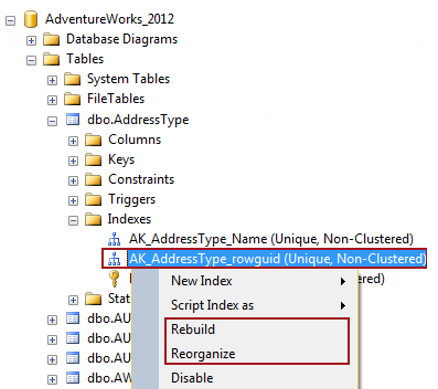The image size is (438, 389).
Task: Select AK_AddressType_Name (Unique, Non-Clustered) index
Action: pyautogui.click(x=271, y=239)
